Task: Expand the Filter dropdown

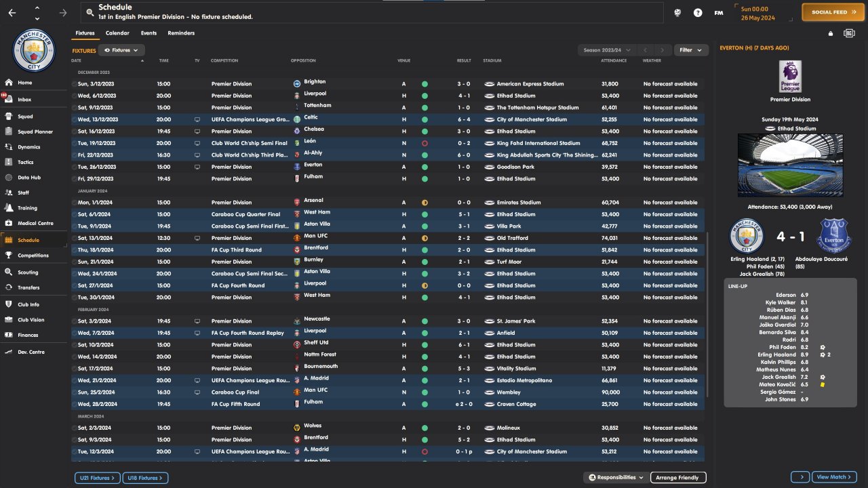Action: (x=691, y=50)
